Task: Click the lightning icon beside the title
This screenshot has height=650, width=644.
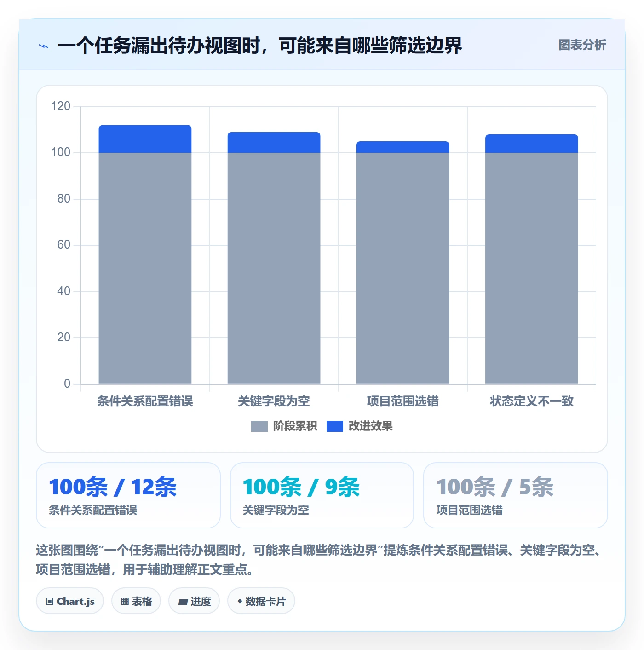Action: (44, 46)
